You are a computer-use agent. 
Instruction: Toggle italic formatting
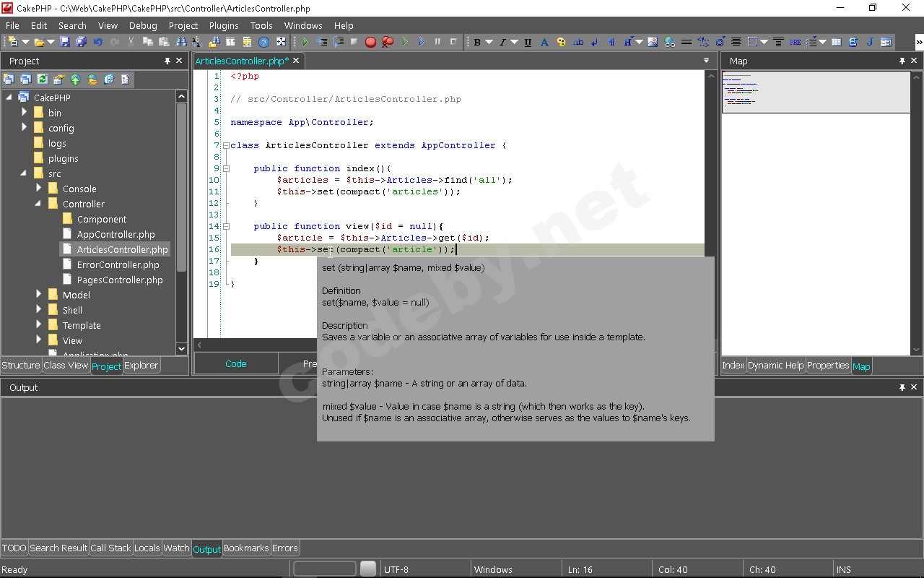pyautogui.click(x=502, y=42)
